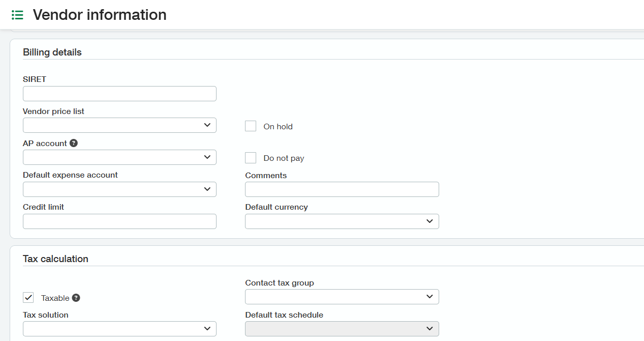Open the Default expense account dropdown

click(119, 189)
